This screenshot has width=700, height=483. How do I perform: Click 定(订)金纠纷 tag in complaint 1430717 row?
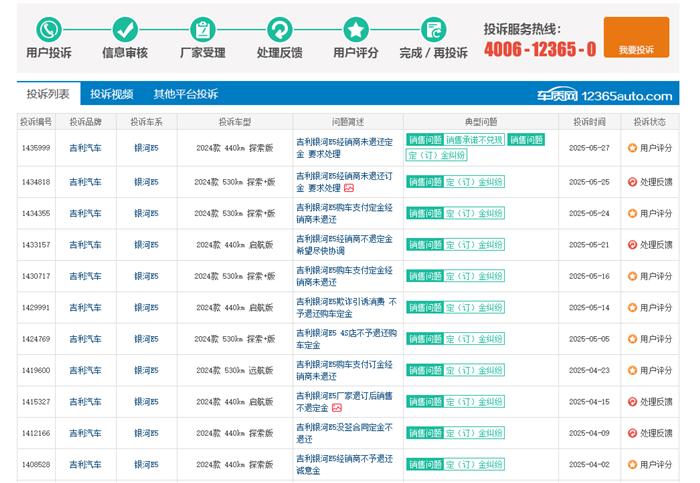474,276
